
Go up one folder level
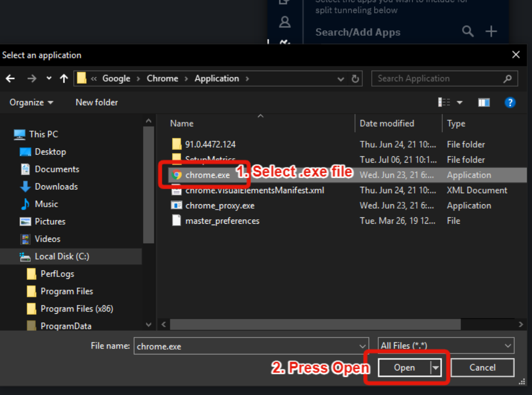coord(63,78)
